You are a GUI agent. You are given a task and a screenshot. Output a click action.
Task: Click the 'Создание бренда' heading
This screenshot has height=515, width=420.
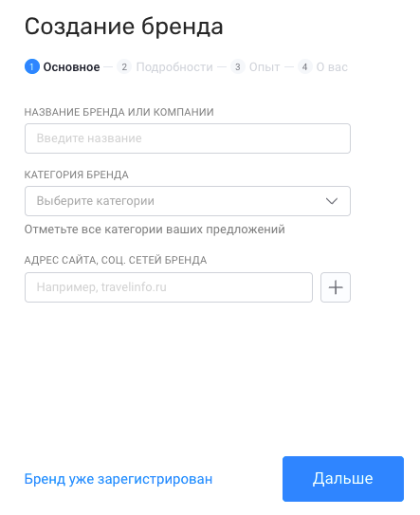pos(124,27)
